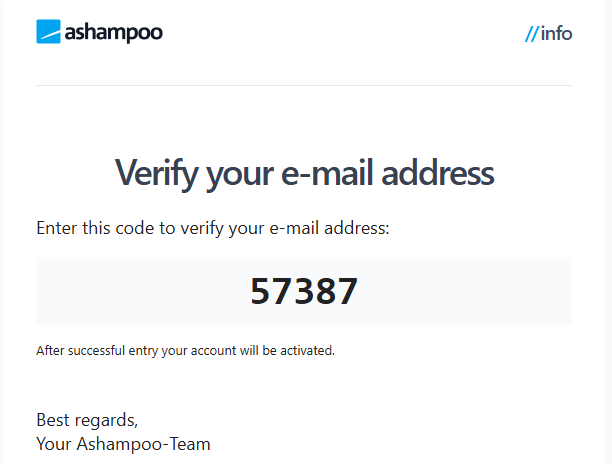Screen dimensions: 612x464
Task: Click the word address in the large heading
Action: pos(438,172)
